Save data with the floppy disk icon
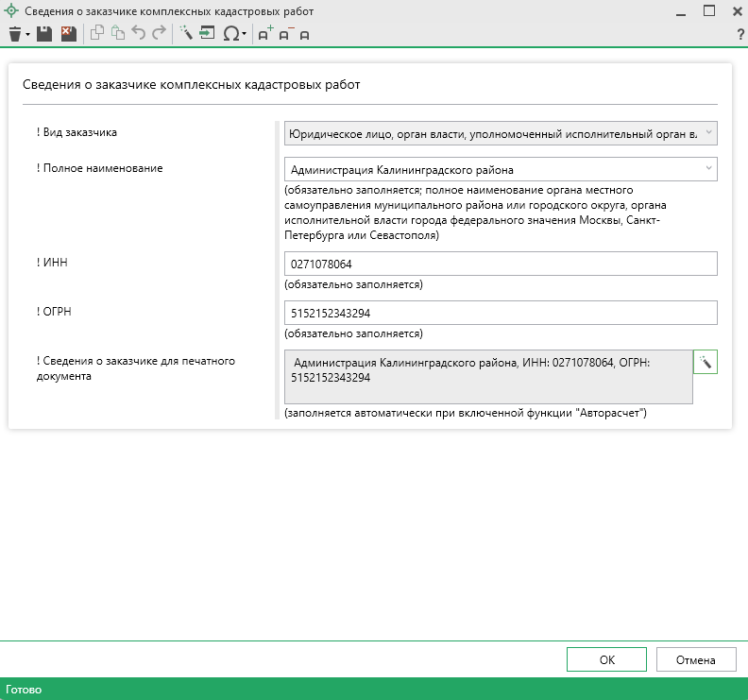Viewport: 748px width, 700px height. pos(44,34)
